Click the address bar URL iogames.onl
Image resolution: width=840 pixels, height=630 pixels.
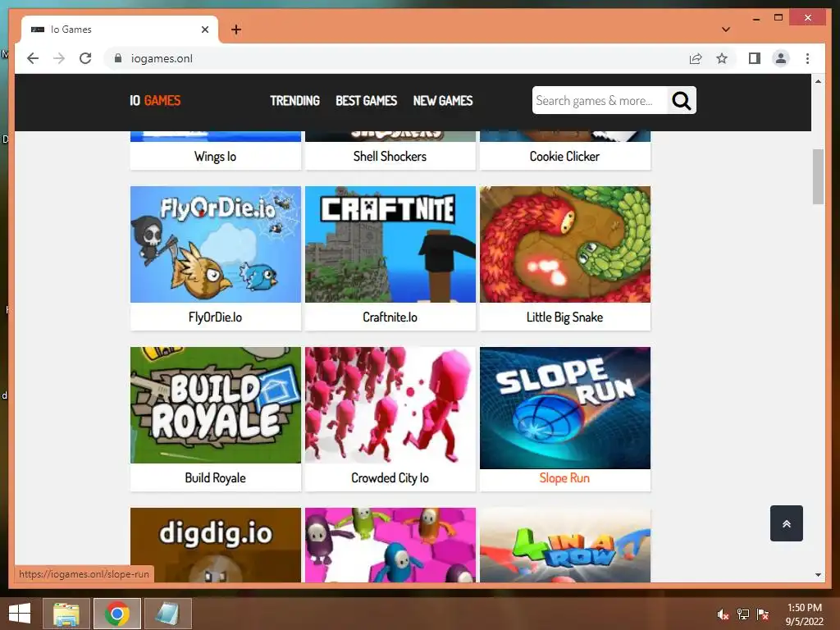click(x=162, y=58)
